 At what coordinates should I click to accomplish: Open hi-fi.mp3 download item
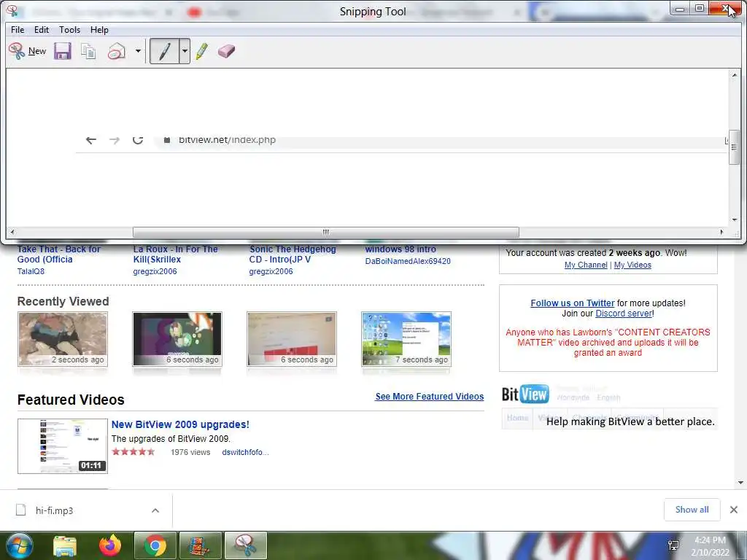pyautogui.click(x=54, y=510)
